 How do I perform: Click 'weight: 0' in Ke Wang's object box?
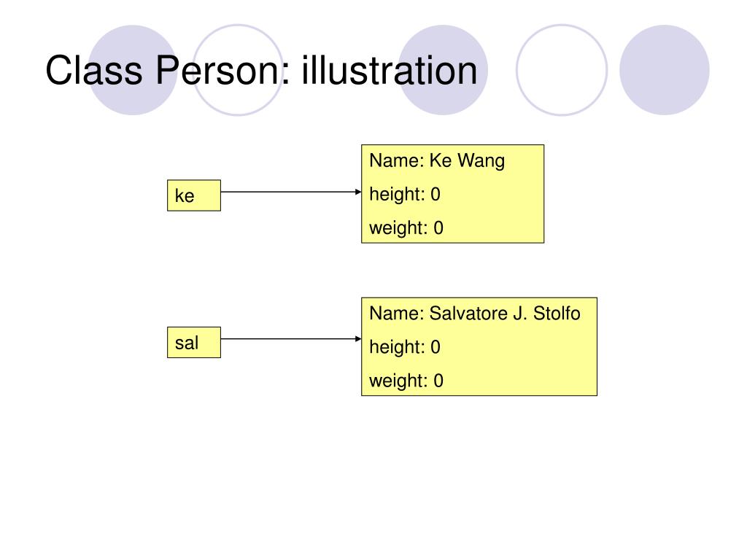406,228
